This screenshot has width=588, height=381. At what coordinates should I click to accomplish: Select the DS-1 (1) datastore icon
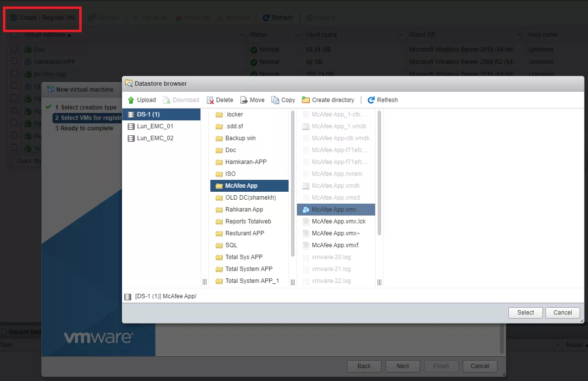(x=131, y=114)
